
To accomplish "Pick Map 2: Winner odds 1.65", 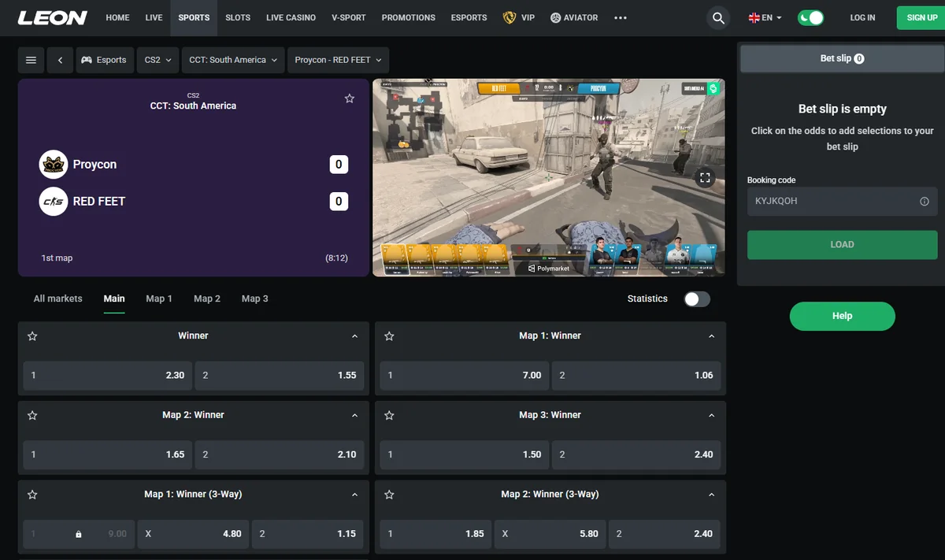I will 107,454.
